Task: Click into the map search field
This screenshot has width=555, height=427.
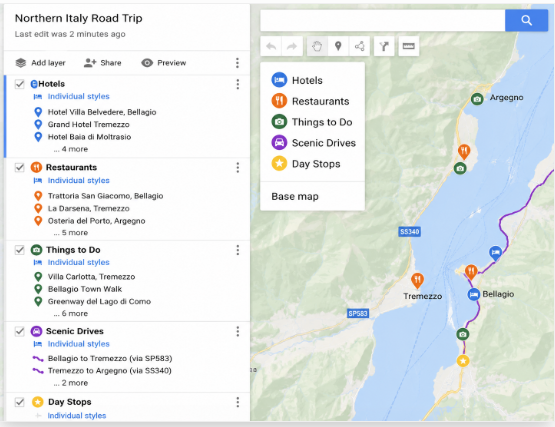Action: [x=383, y=20]
